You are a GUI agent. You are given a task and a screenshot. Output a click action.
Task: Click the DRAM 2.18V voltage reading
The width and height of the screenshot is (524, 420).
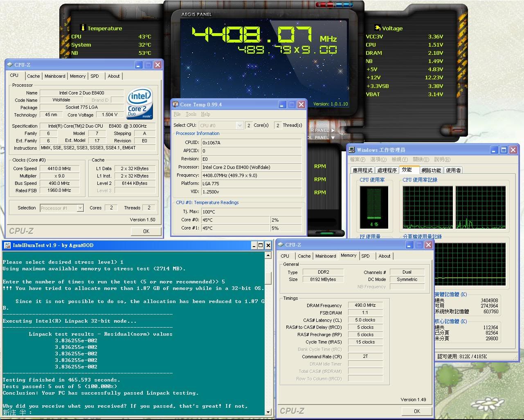coord(435,53)
